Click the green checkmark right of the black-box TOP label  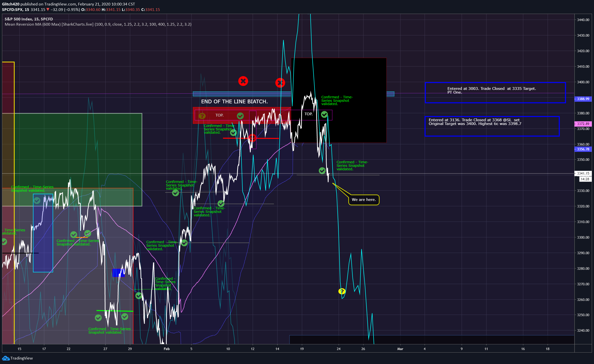click(324, 114)
